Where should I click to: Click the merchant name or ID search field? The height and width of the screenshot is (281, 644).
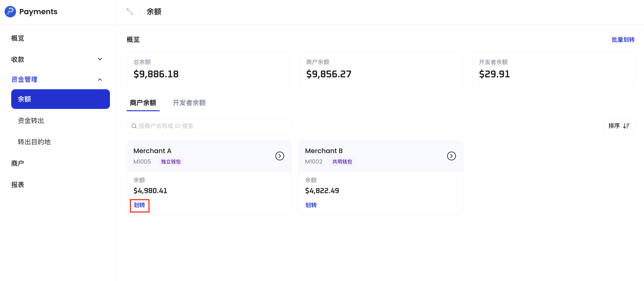209,126
